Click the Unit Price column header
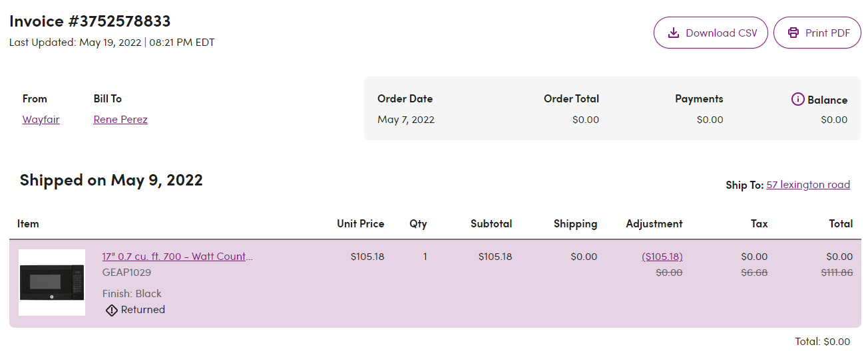 click(x=361, y=224)
